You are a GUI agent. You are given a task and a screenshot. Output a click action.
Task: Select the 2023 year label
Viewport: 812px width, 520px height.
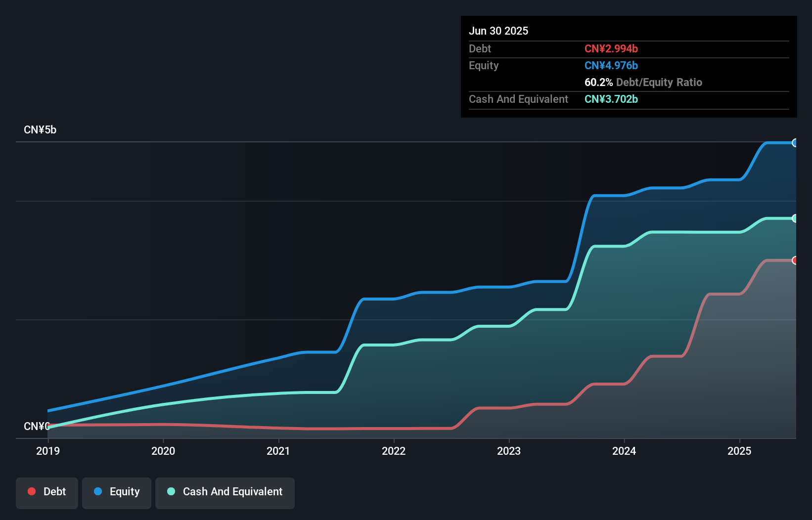pos(509,451)
